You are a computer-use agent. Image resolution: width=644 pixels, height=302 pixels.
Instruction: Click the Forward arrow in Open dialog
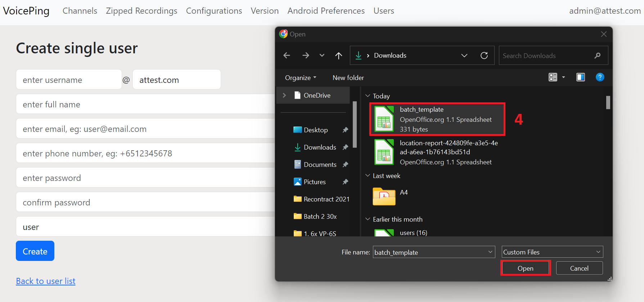306,55
